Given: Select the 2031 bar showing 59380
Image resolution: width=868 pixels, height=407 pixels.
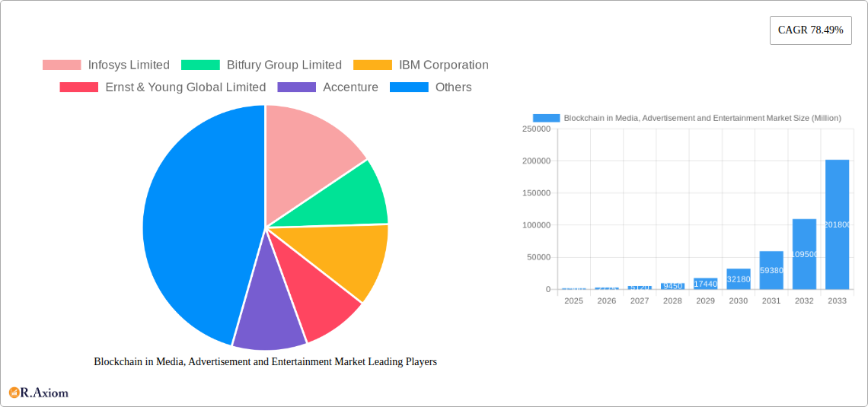Looking at the screenshot, I should pyautogui.click(x=771, y=270).
